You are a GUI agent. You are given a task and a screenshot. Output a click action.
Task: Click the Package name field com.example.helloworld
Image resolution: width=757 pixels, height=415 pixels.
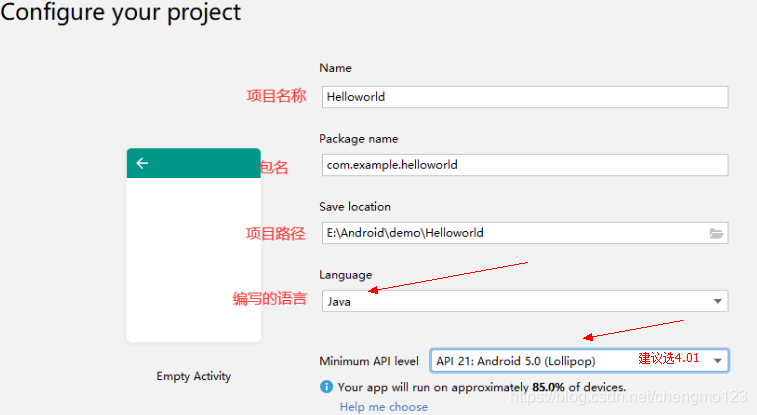click(525, 165)
